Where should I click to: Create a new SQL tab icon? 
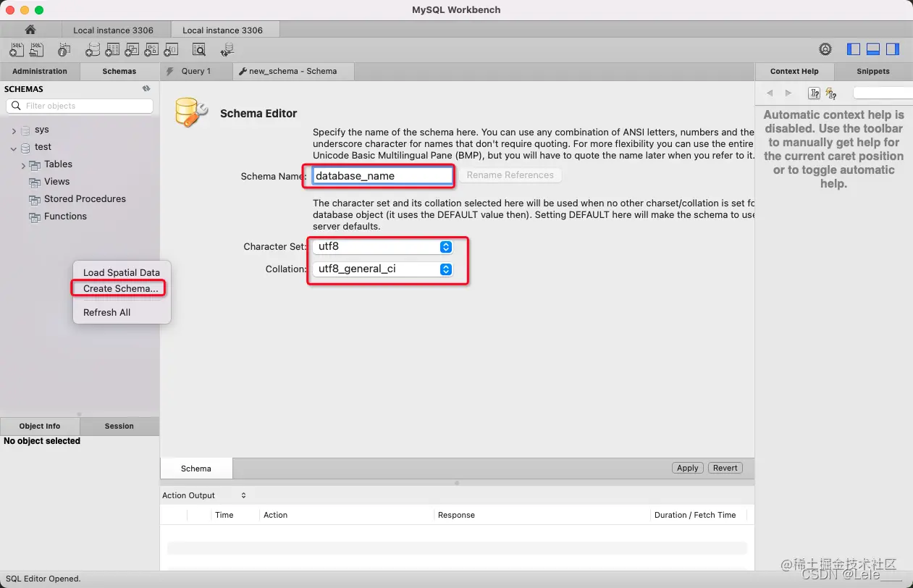pyautogui.click(x=16, y=50)
